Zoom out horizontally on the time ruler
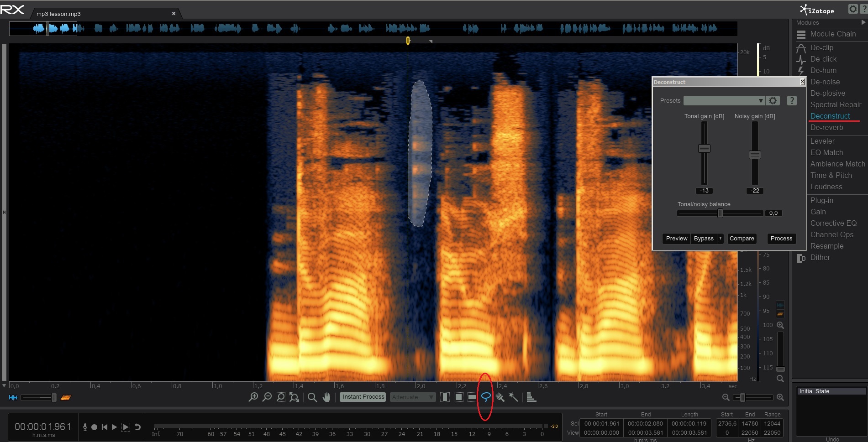Viewport: 868px width, 442px height. [726, 398]
